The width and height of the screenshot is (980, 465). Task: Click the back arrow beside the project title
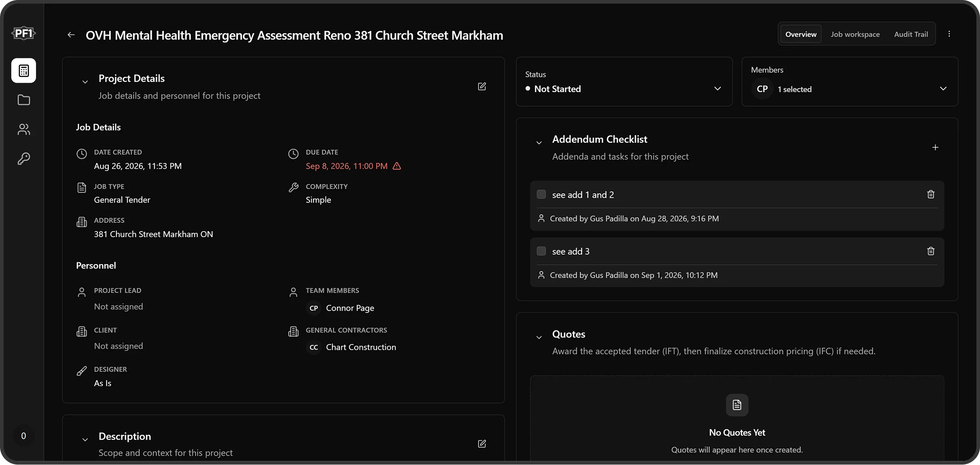click(x=71, y=35)
